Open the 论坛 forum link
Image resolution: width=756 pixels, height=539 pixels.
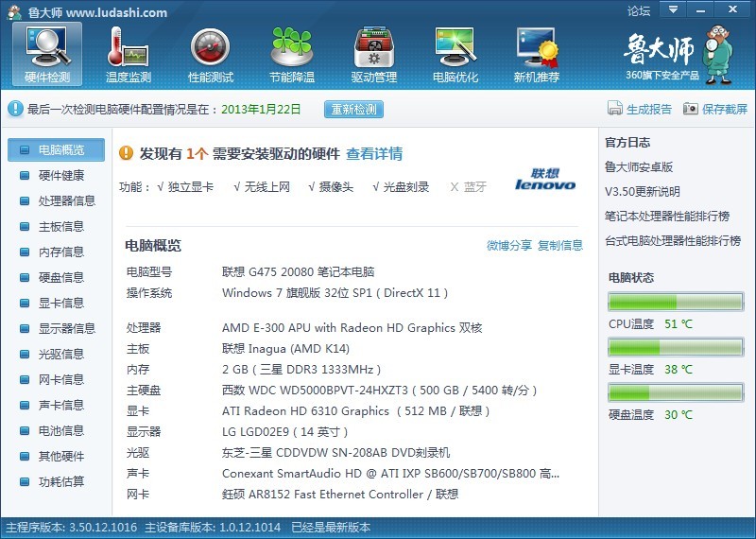click(639, 10)
